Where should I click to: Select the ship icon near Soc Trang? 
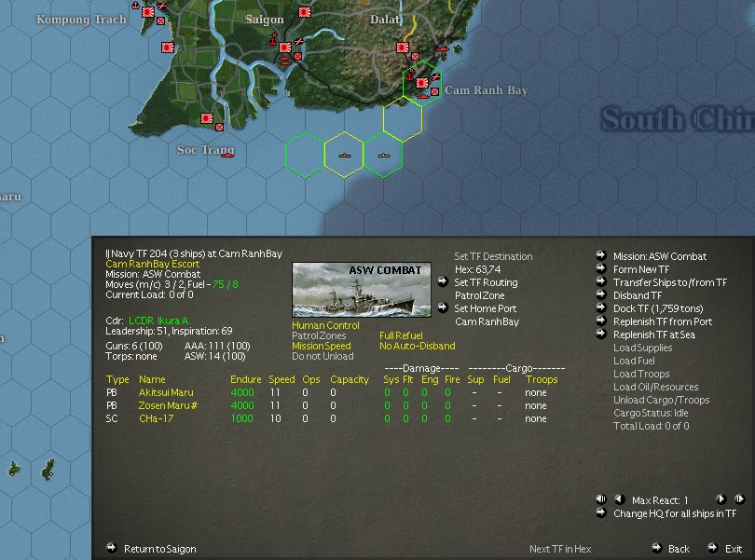(x=227, y=155)
